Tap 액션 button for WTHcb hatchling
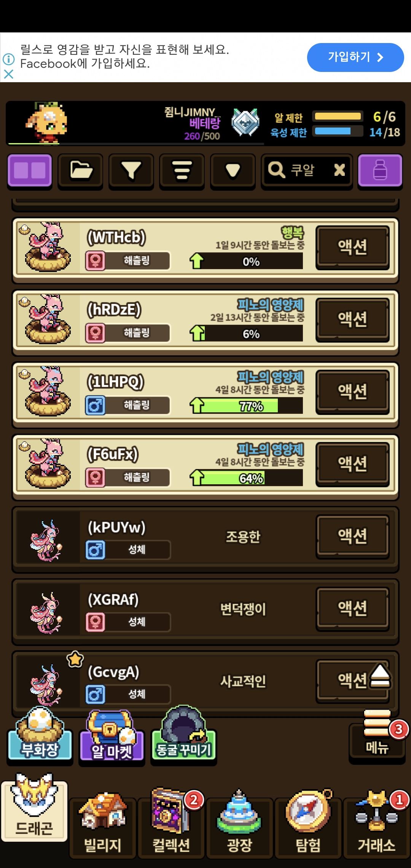Viewport: 411px width, 868px height. click(x=352, y=247)
